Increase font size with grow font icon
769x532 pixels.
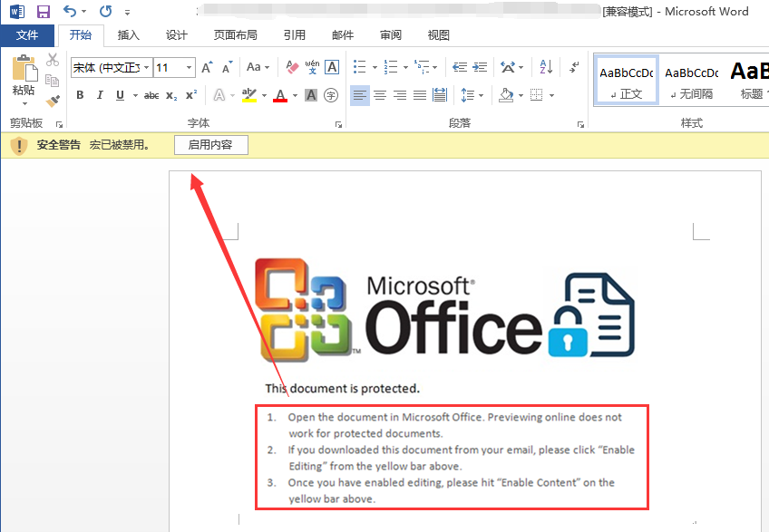[x=208, y=67]
